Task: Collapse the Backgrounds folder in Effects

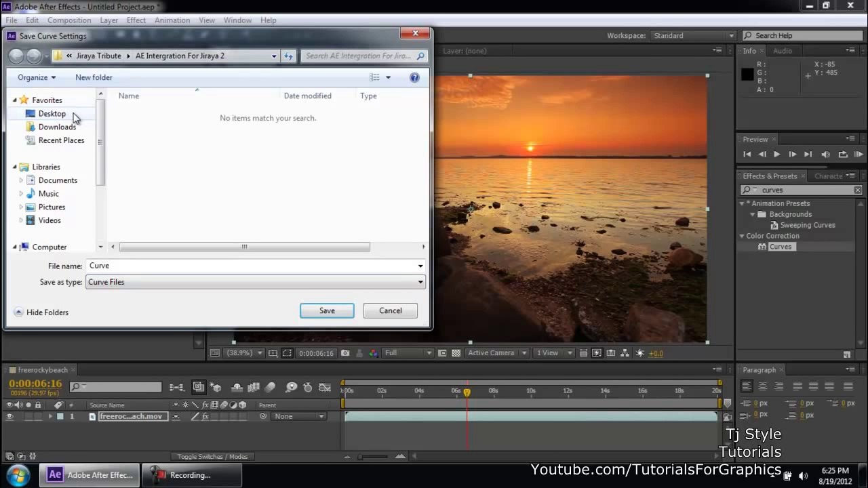Action: [x=753, y=214]
